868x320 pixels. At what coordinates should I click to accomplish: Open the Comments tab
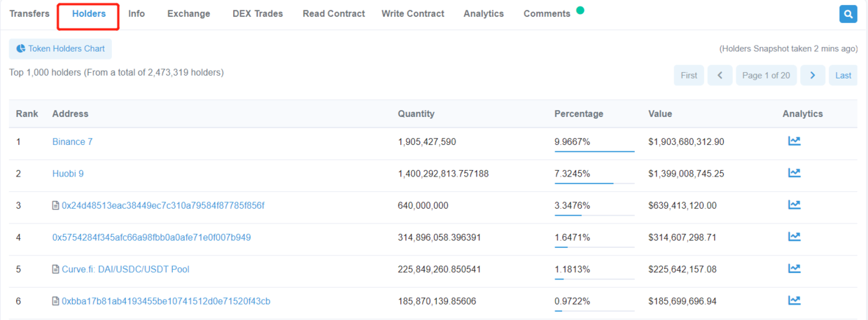[547, 14]
